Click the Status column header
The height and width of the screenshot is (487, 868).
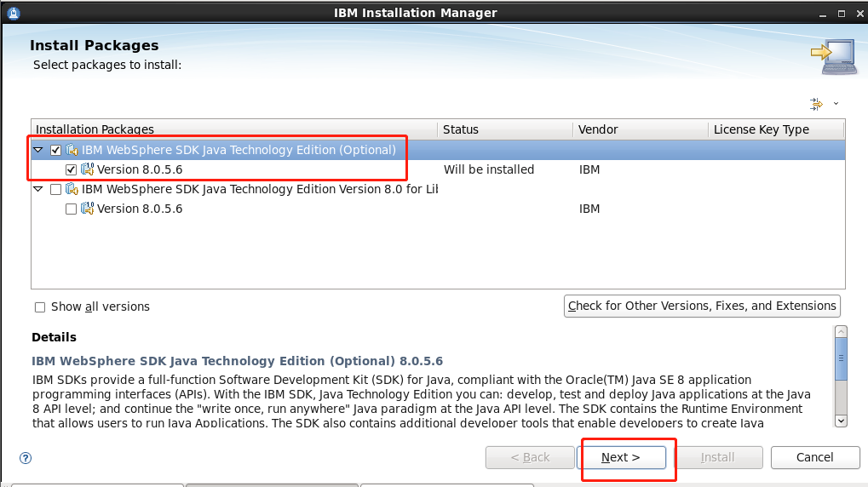[x=504, y=129]
